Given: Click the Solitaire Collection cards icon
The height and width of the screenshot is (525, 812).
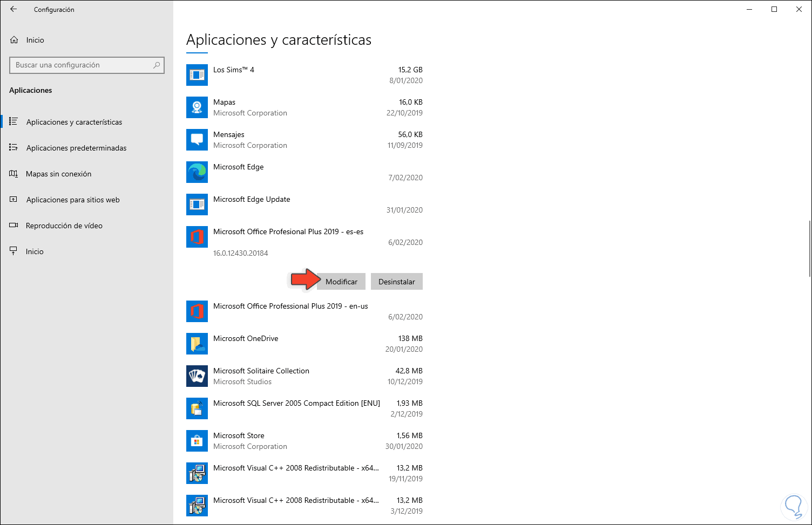Looking at the screenshot, I should pyautogui.click(x=197, y=376).
